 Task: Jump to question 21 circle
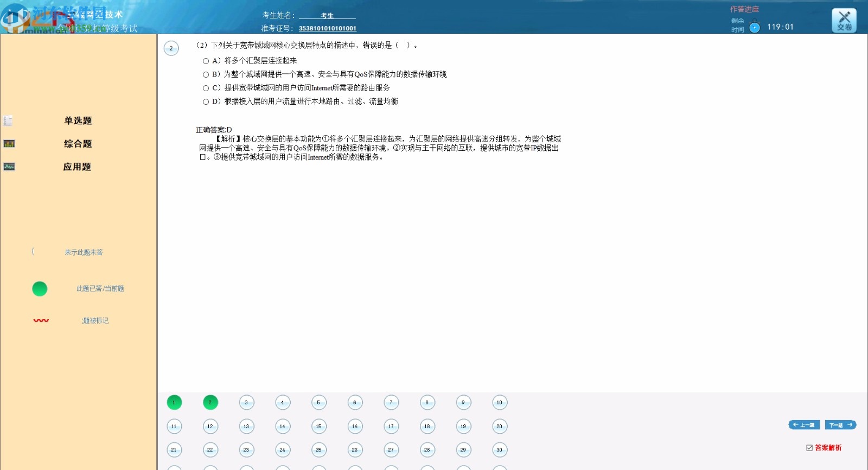pos(174,449)
